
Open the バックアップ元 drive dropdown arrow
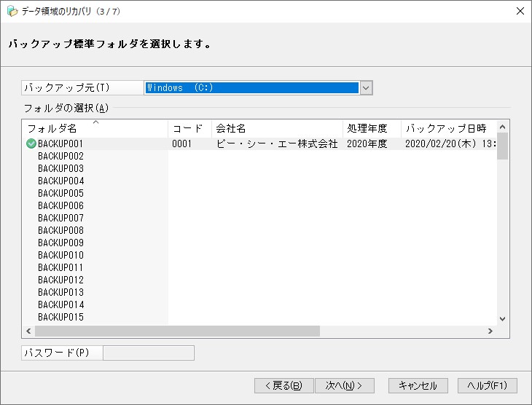point(366,88)
